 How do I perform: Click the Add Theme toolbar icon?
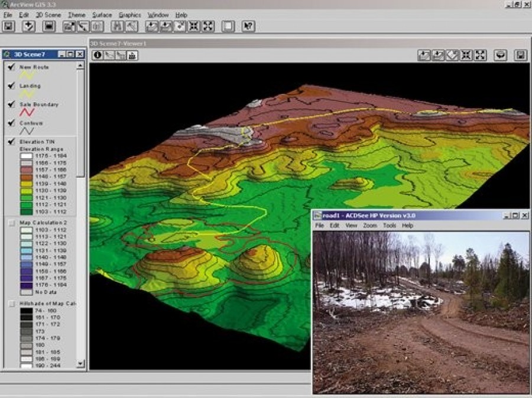pyautogui.click(x=28, y=26)
